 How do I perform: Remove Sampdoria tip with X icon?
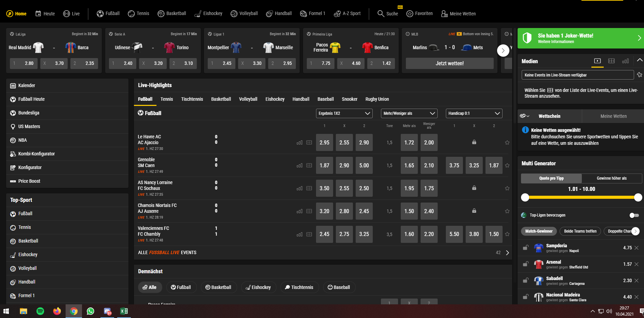(636, 248)
